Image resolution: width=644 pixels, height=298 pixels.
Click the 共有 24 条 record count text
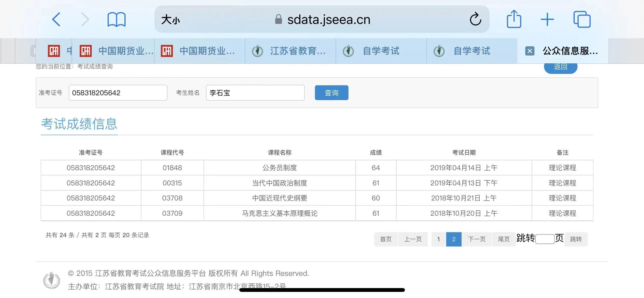coord(60,235)
